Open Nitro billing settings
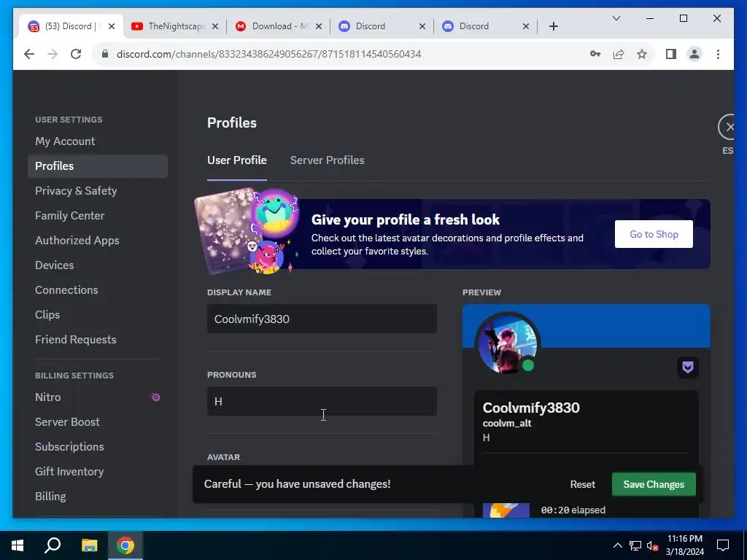Image resolution: width=747 pixels, height=560 pixels. point(98,397)
